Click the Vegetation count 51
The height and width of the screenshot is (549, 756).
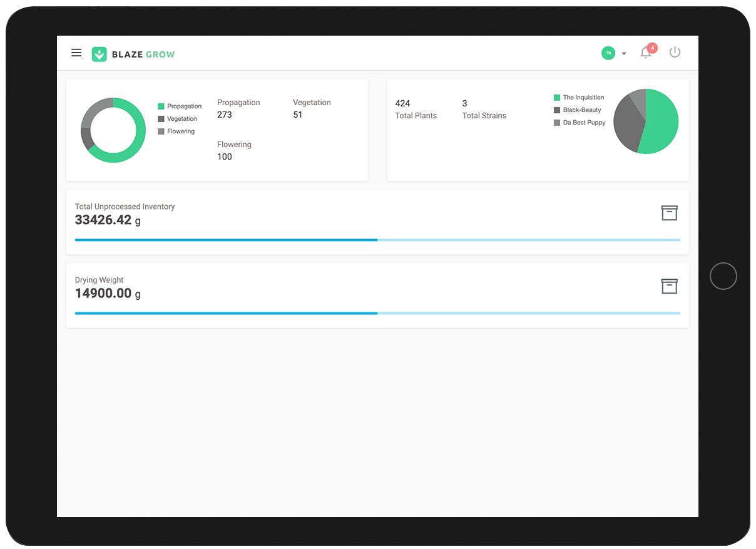click(x=298, y=115)
